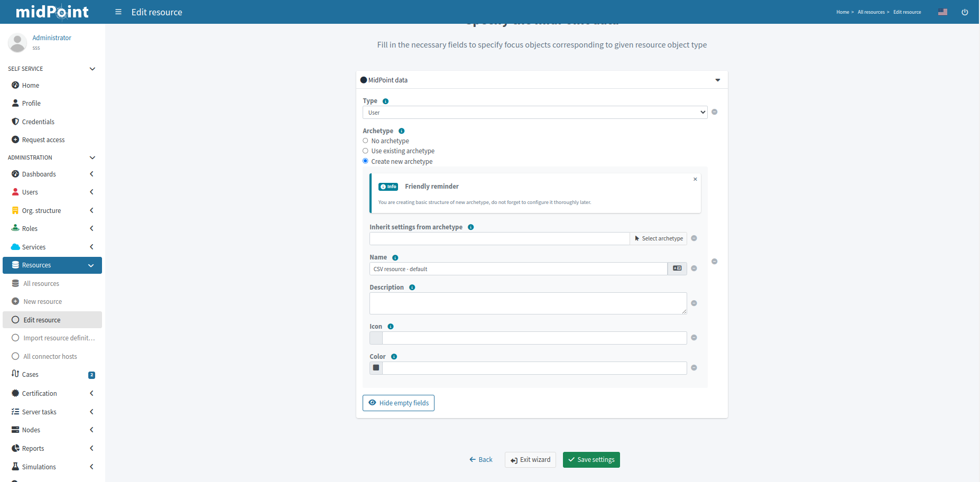Viewport: 980px width, 482px height.
Task: Click the Hide empty fields button
Action: pos(398,403)
